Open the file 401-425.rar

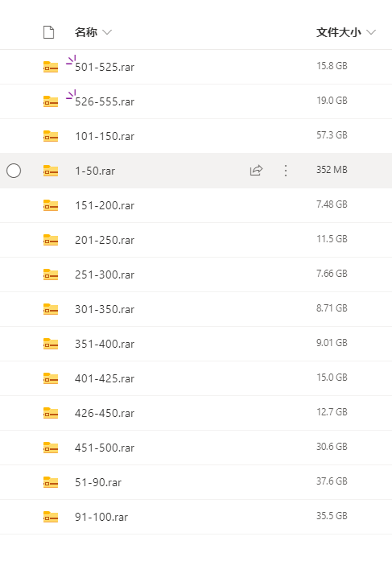coord(105,378)
